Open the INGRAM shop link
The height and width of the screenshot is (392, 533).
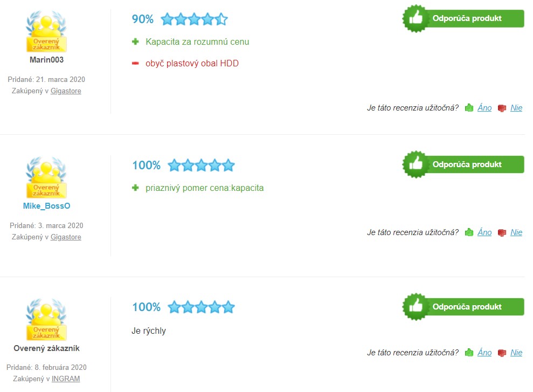click(66, 379)
